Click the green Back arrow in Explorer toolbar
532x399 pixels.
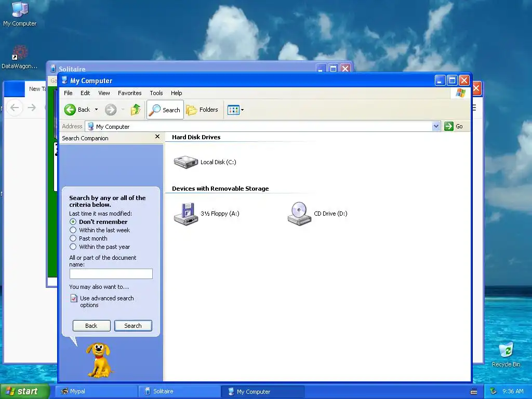(70, 110)
